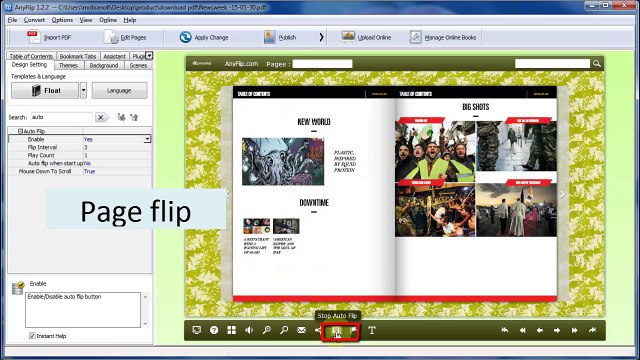Open the Online menu
The image size is (640, 360).
pyautogui.click(x=108, y=20)
